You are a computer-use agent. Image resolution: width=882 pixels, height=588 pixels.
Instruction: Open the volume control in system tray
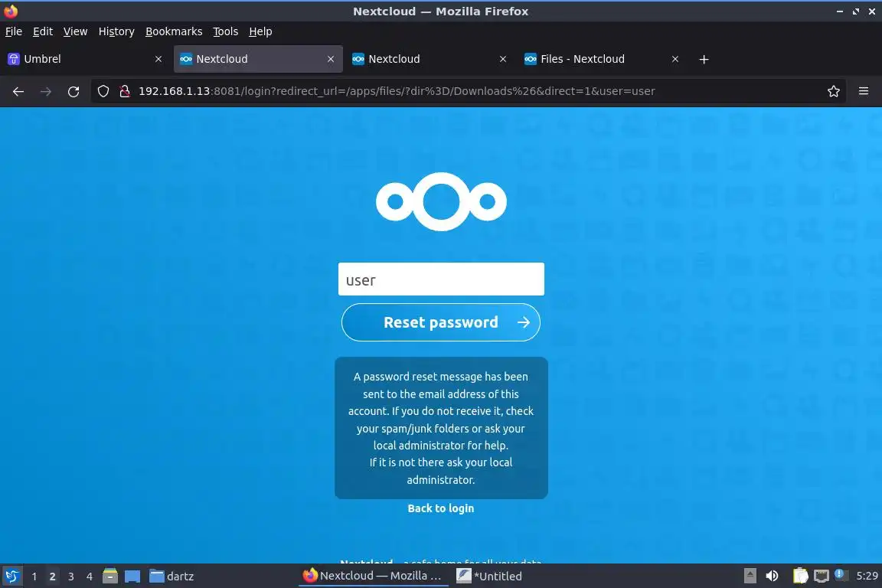[x=773, y=577]
